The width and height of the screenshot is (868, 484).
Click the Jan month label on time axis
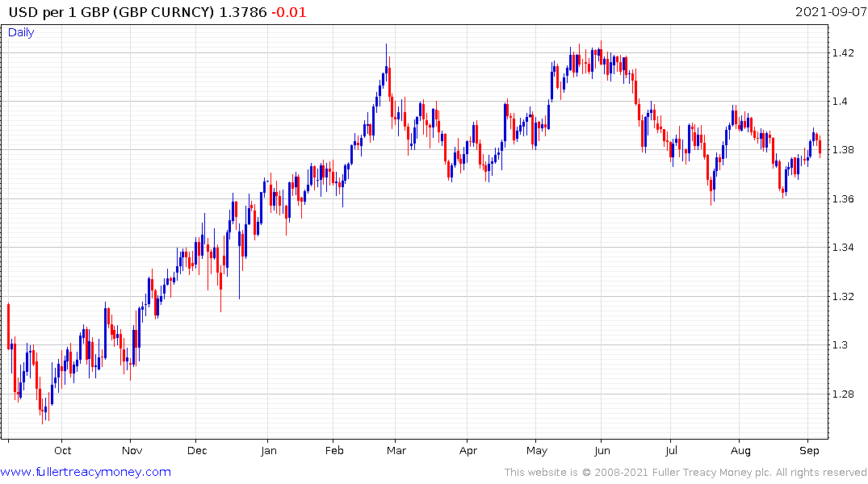click(x=269, y=450)
